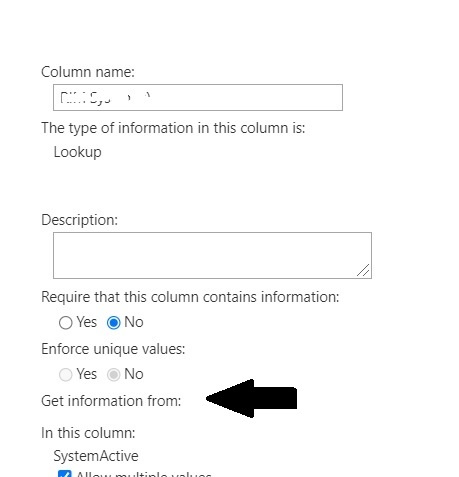Click the Yes label beside the enabled radio
Viewport: 459px width, 477px height.
(87, 322)
